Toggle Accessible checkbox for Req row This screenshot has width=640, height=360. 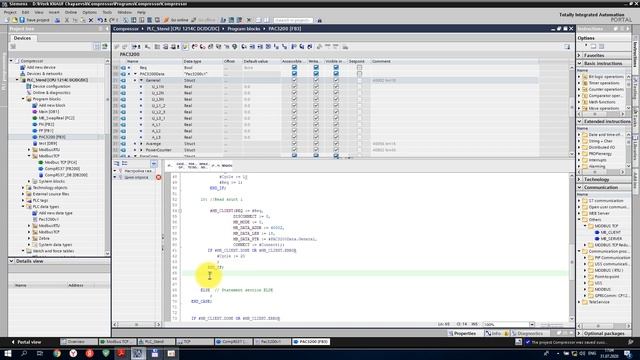click(x=294, y=67)
